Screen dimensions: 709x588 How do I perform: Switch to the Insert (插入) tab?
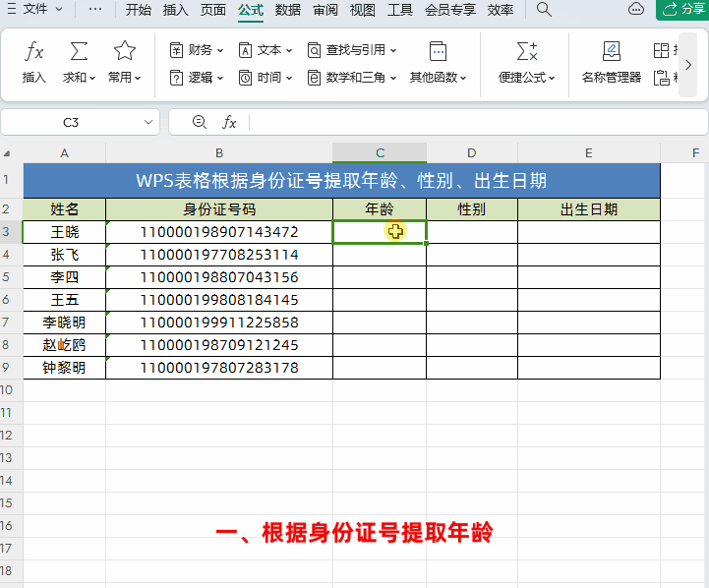click(175, 10)
